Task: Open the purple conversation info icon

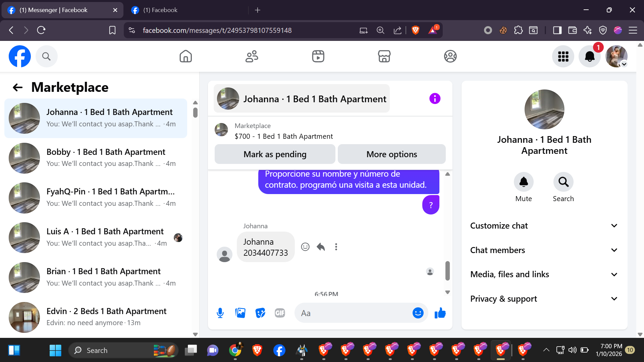Action: coord(435,99)
